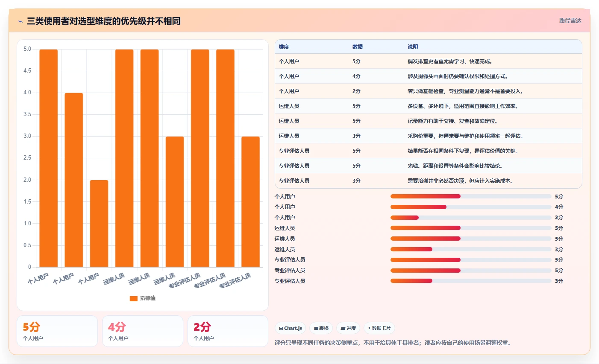This screenshot has height=364, width=599.
Task: Open the 4分 个人用户 data card
Action: [143, 331]
